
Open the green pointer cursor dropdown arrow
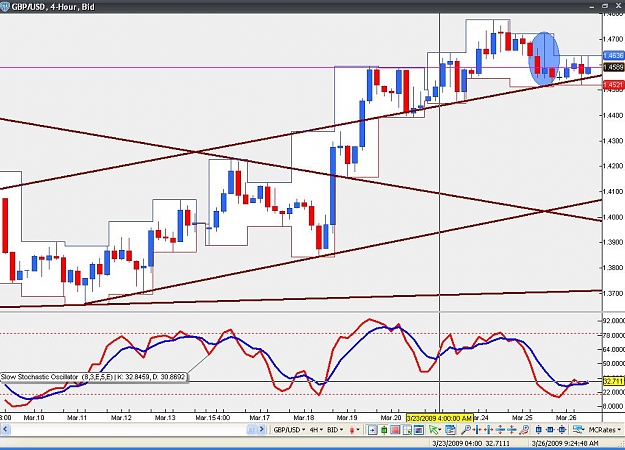(x=440, y=430)
